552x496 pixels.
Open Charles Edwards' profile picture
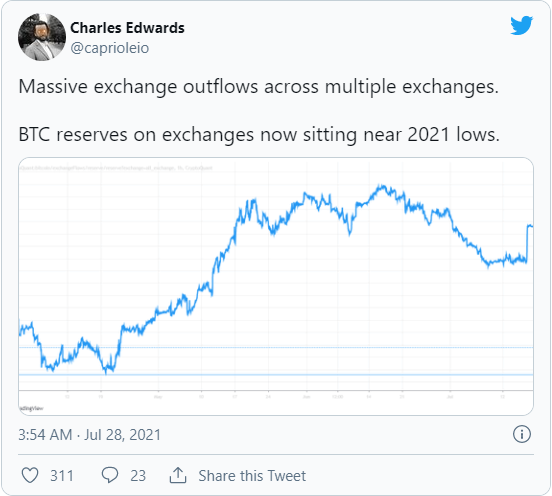pos(42,37)
